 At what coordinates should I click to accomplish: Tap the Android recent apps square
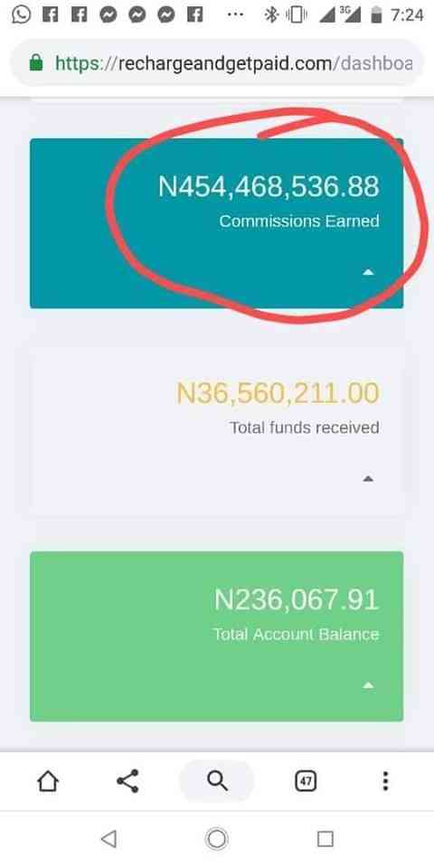point(325,839)
